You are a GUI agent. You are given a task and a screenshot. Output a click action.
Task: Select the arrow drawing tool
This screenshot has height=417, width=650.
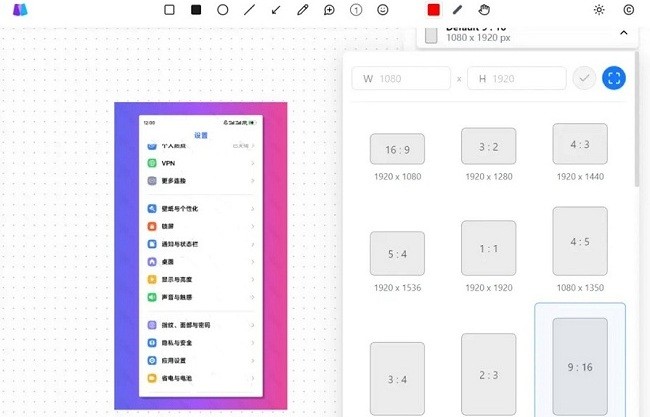click(276, 10)
